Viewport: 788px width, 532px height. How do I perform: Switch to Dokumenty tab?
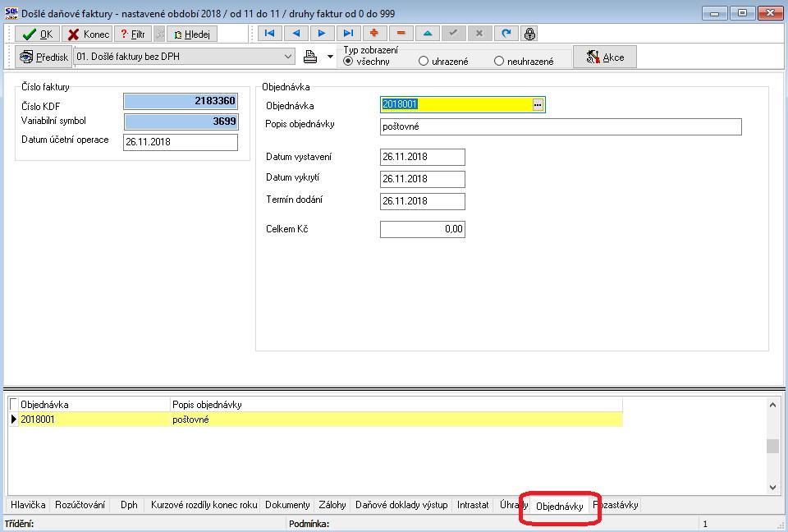coord(287,504)
